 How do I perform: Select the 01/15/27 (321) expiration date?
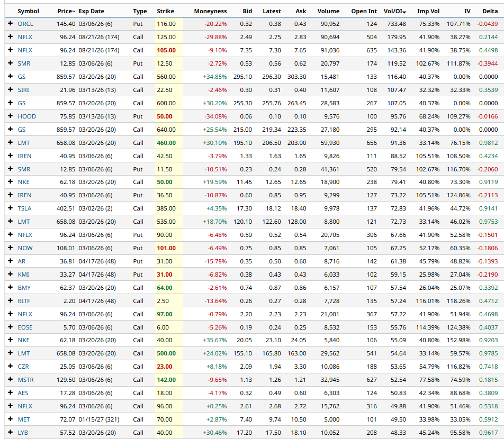pos(99,419)
